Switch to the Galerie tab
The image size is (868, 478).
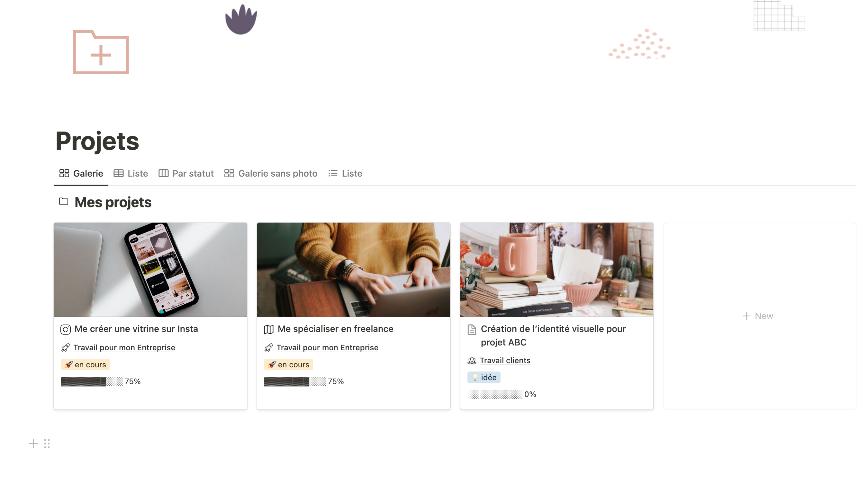(x=81, y=173)
